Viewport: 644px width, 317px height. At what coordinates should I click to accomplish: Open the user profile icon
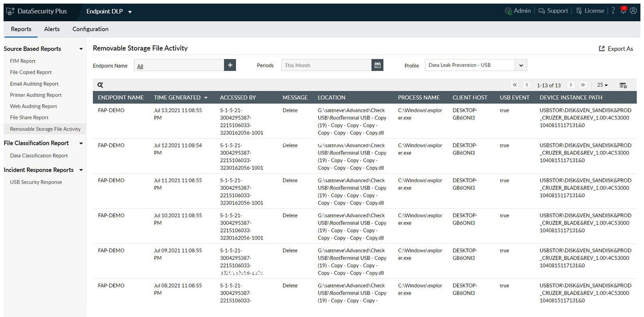point(633,11)
